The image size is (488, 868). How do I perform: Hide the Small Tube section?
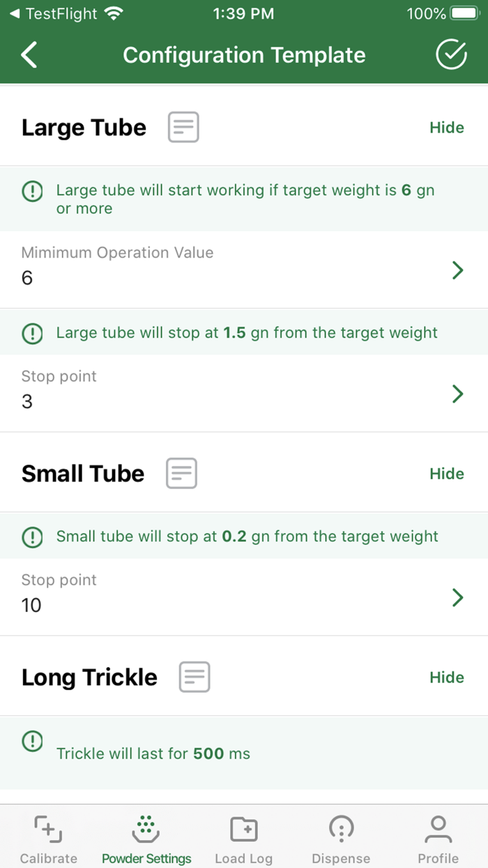coord(446,473)
